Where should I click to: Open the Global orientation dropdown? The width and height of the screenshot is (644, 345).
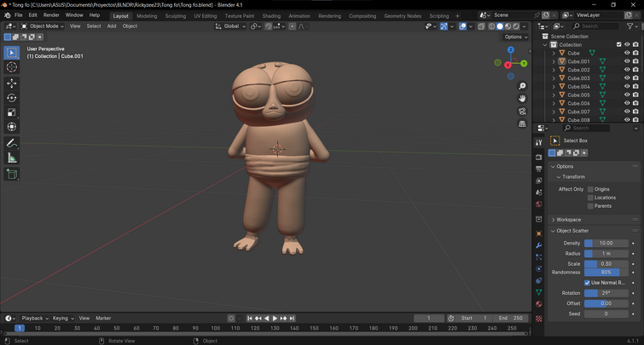(230, 26)
